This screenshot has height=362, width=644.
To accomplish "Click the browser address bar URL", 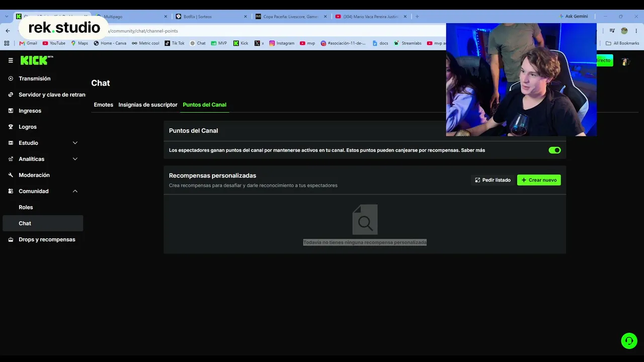I will click(x=143, y=31).
